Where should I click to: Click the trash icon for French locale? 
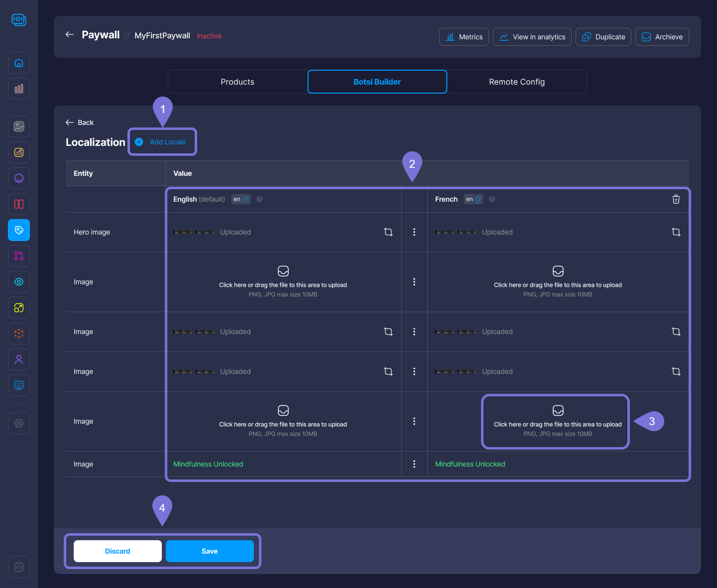(x=676, y=199)
